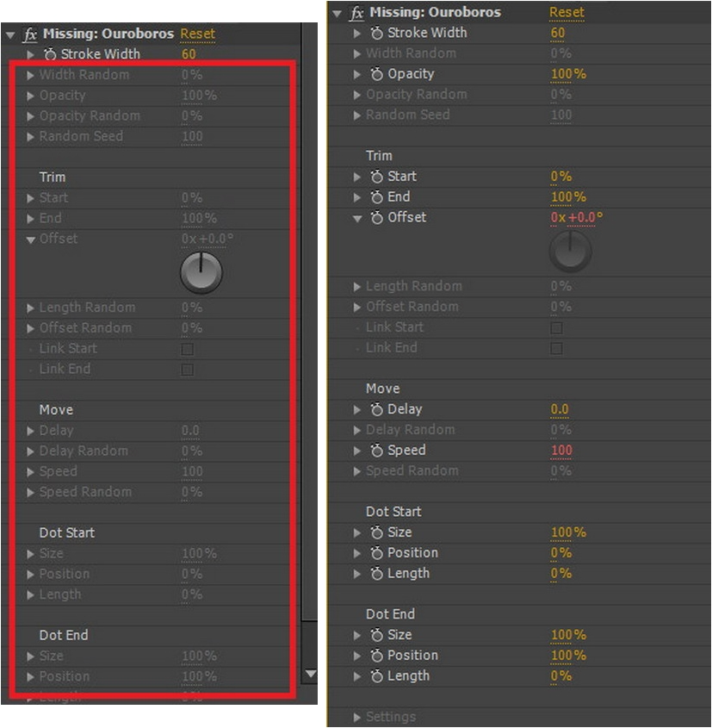
Task: Toggle the Speed stopwatch under Move
Action: [376, 451]
